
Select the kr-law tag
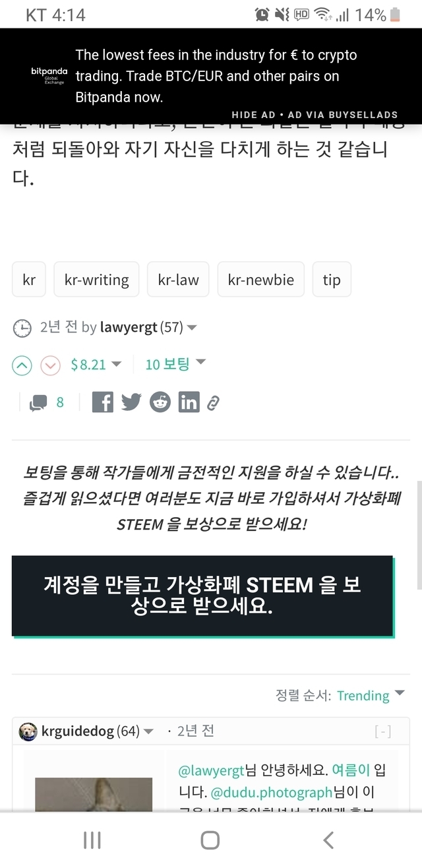tap(178, 279)
